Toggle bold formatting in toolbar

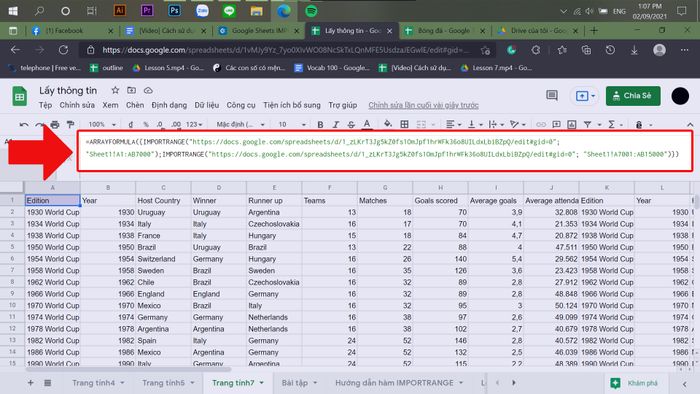pyautogui.click(x=320, y=124)
